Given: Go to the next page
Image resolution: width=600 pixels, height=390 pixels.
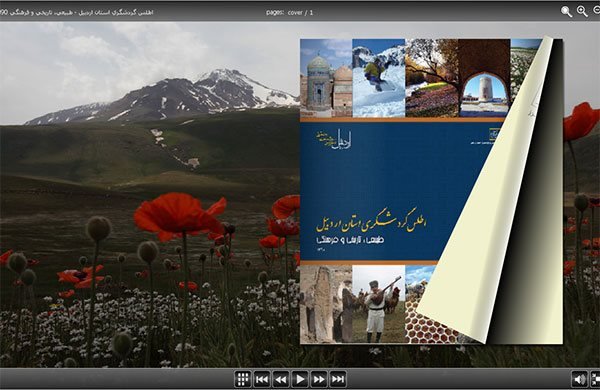Looking at the screenshot, I should pos(319,379).
